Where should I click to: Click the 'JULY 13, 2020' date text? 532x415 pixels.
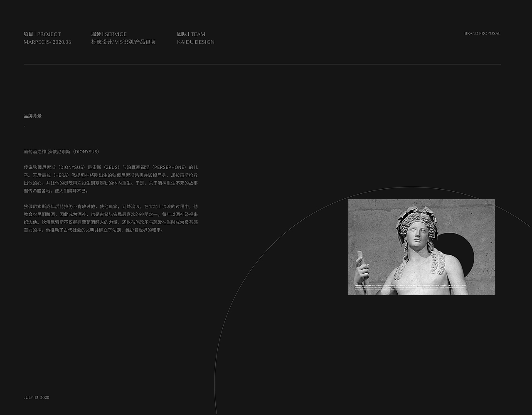point(37,398)
